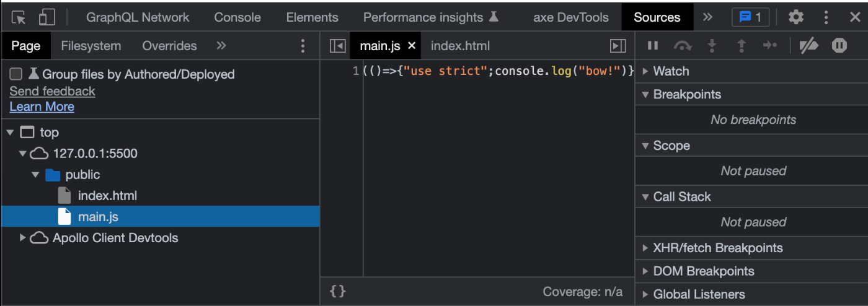Hide the debugger sidebar
Viewport: 868px width, 306px height.
coord(618,46)
